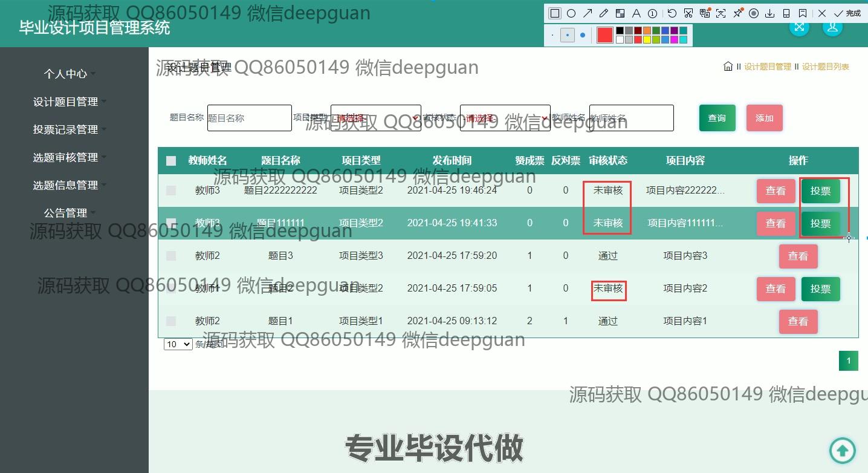Pick the text annotation tool
The width and height of the screenshot is (868, 473).
coord(636,13)
